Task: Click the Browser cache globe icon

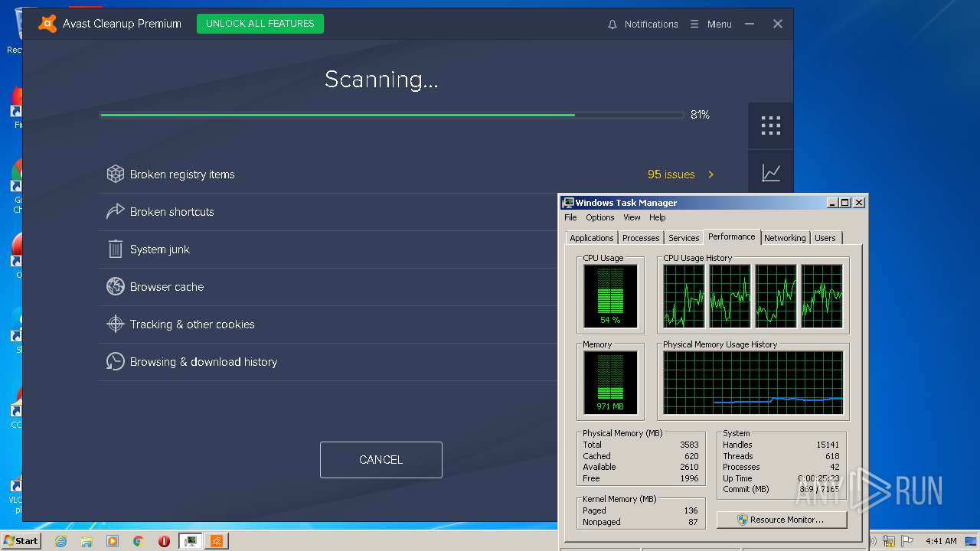Action: [x=116, y=287]
